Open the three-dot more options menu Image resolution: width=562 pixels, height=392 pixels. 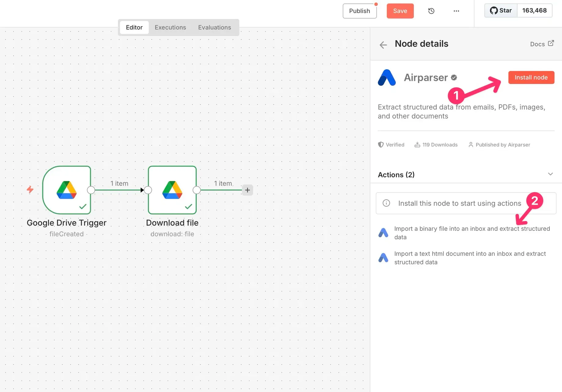456,11
